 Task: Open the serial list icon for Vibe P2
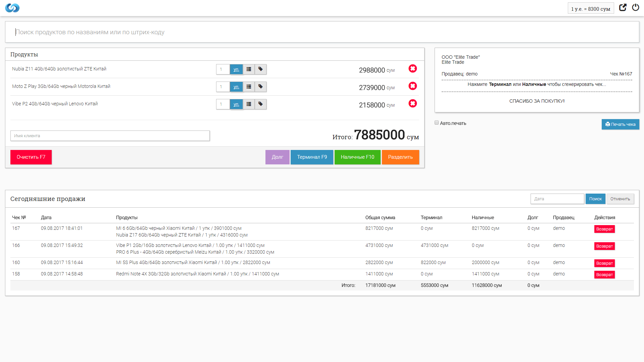[x=248, y=104]
